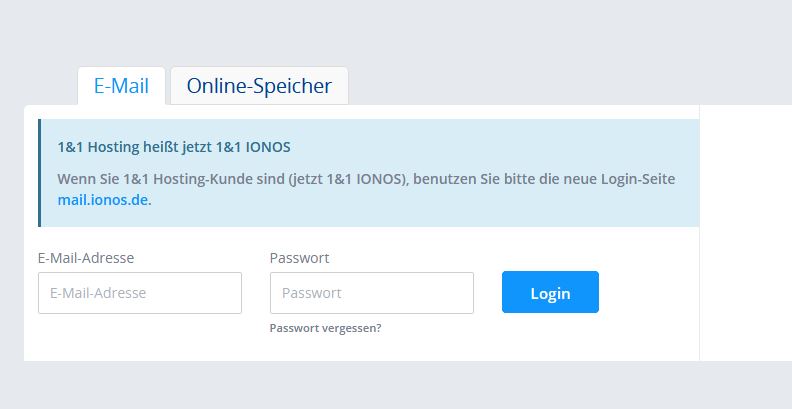
Task: Open the Online-Speicher tab
Action: (259, 86)
